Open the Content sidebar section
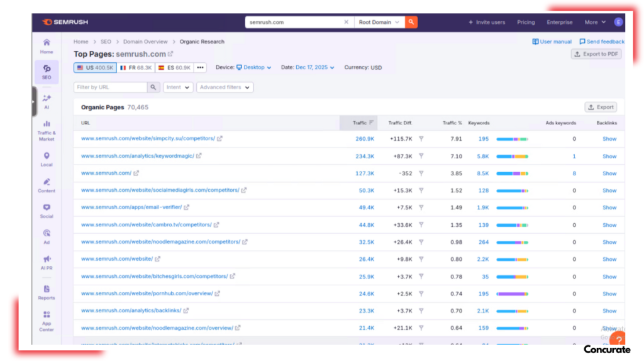644x362 pixels. tap(47, 185)
